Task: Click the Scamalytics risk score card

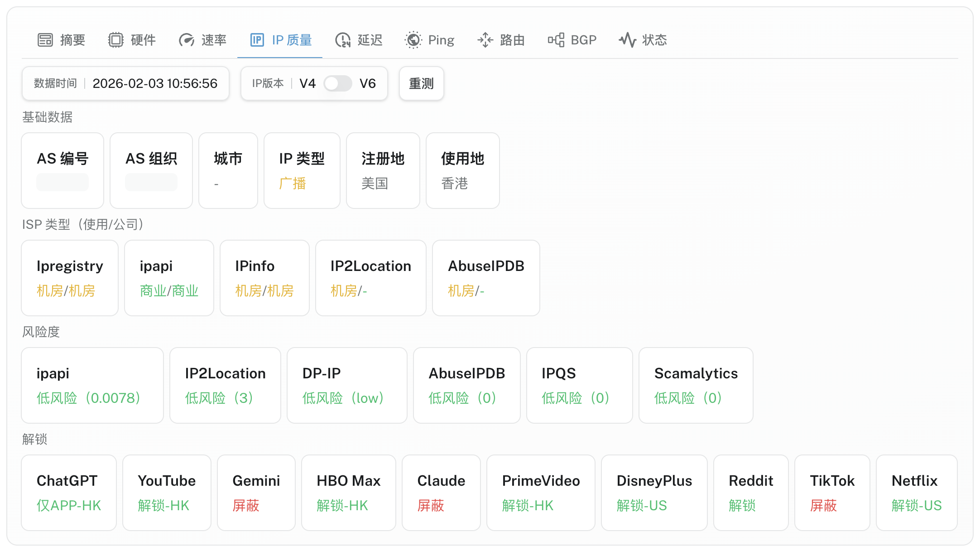Action: (x=696, y=385)
